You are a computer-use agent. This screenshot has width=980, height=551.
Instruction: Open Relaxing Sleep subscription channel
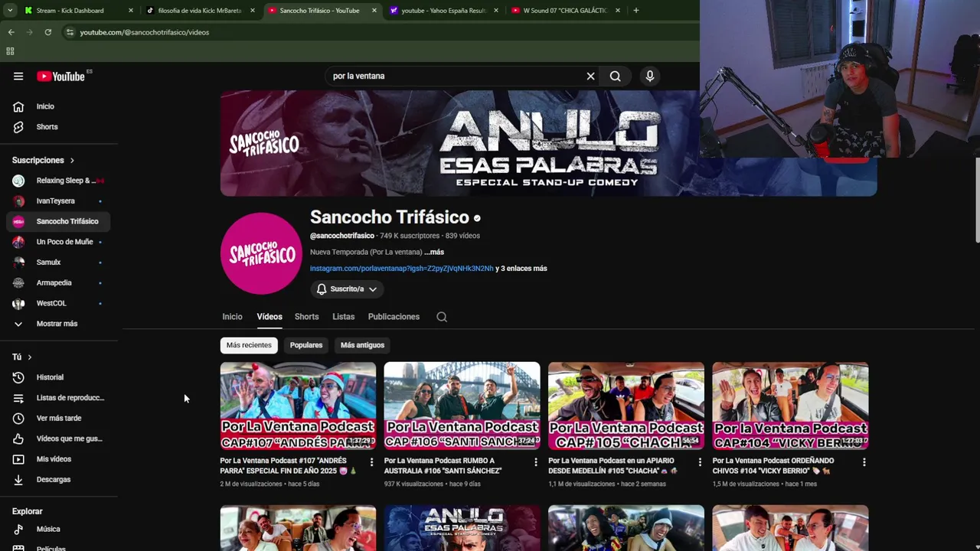[58, 181]
